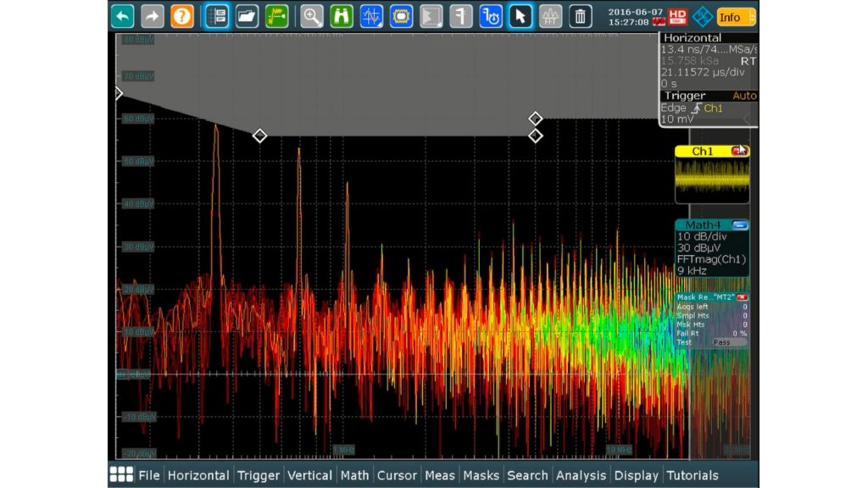Viewport: 868px width, 488px height.
Task: Open the folder icon to load files
Action: (x=247, y=17)
